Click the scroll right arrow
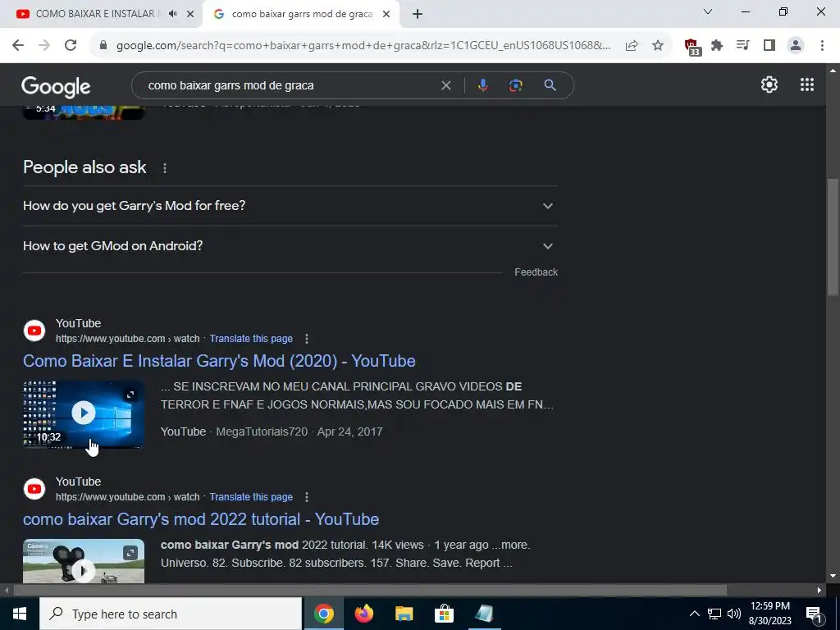Viewport: 840px width, 630px height. [819, 591]
